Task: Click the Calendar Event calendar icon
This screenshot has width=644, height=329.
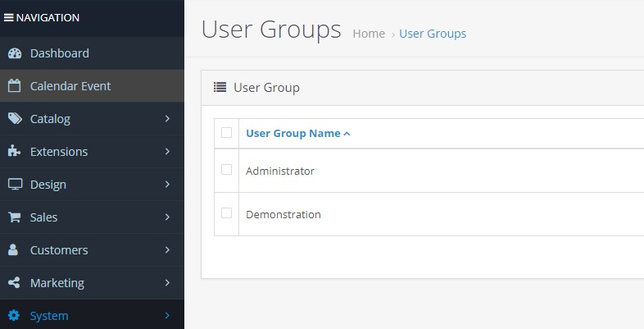Action: pos(14,86)
